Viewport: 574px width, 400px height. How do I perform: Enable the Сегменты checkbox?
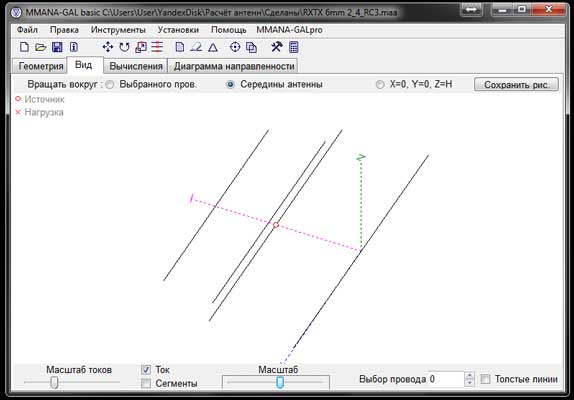tap(146, 383)
